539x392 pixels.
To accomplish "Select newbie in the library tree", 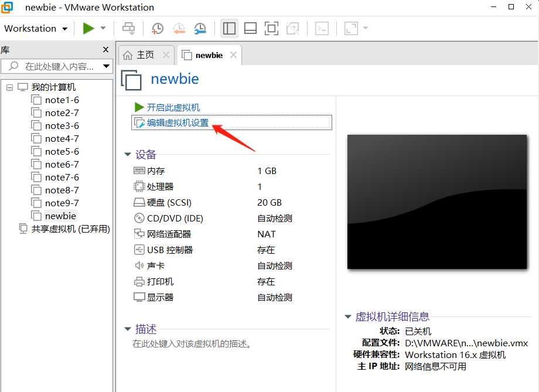I will [60, 216].
